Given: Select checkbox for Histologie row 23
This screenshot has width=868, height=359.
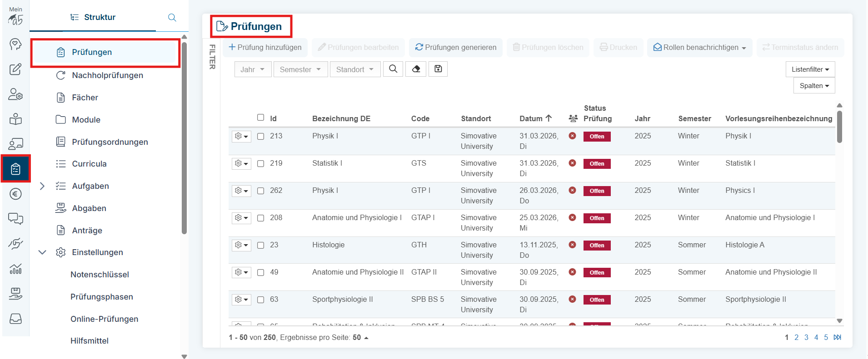Looking at the screenshot, I should [x=260, y=245].
